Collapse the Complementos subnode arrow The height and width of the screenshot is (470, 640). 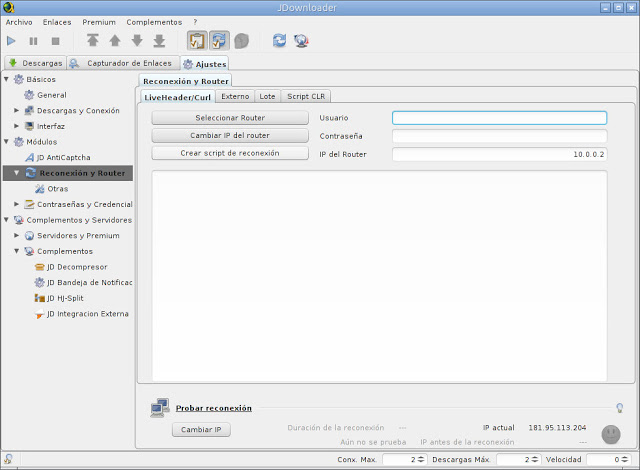(17, 251)
